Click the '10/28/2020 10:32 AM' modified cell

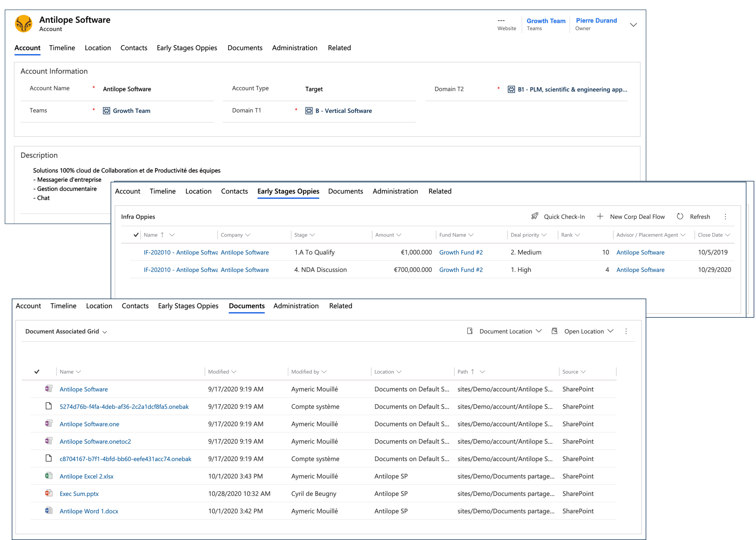pos(239,494)
